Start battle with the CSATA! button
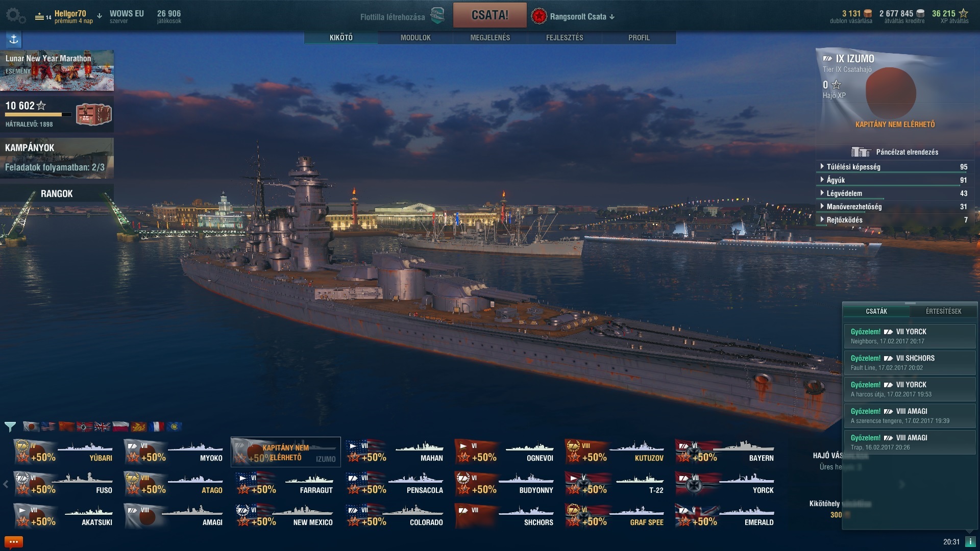Viewport: 980px width, 551px height. (x=489, y=15)
